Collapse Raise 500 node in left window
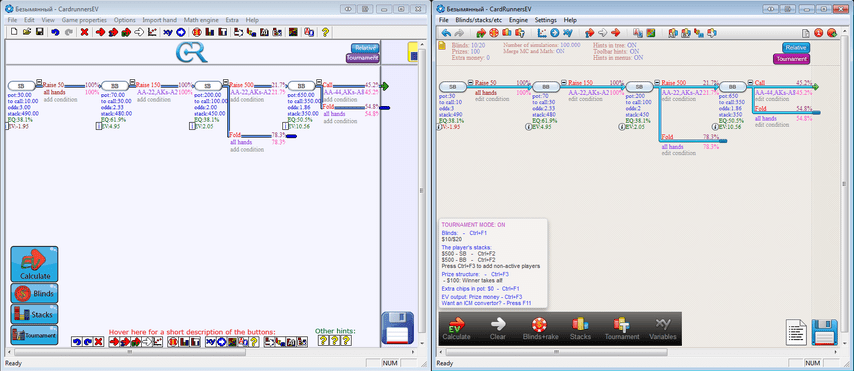Screen dimensions: 854x371 [226, 83]
